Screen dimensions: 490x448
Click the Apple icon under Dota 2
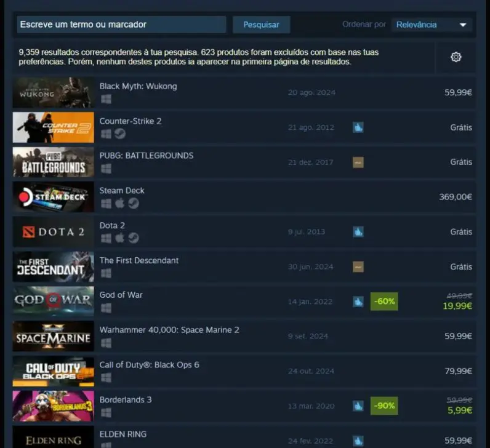[119, 238]
